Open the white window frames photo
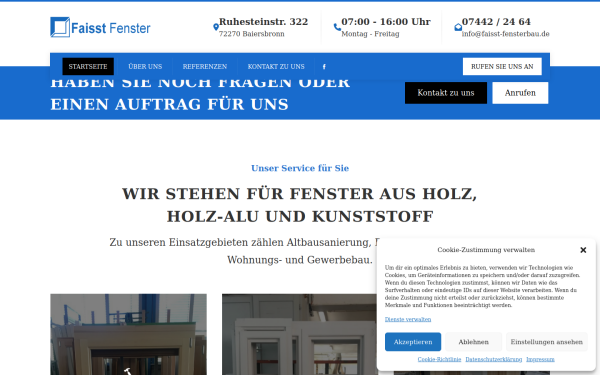 (300, 334)
